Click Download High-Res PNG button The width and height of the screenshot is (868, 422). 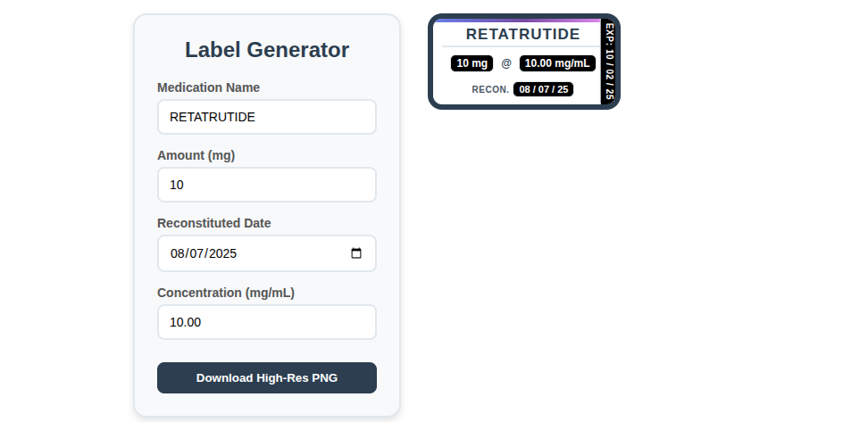[x=267, y=377]
